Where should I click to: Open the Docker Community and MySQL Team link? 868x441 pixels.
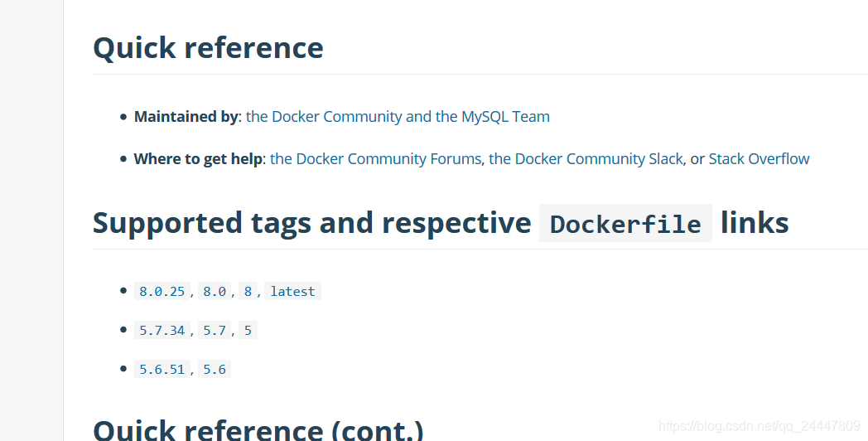[x=398, y=116]
